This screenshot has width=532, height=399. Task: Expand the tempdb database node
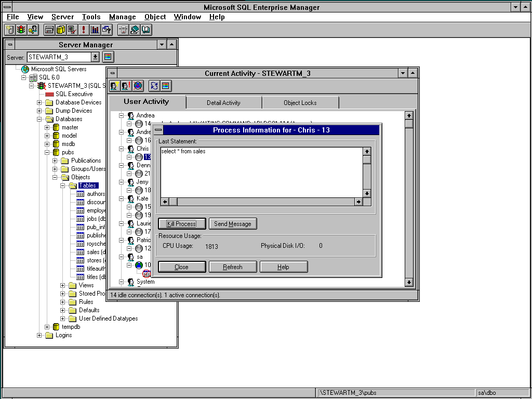click(47, 327)
